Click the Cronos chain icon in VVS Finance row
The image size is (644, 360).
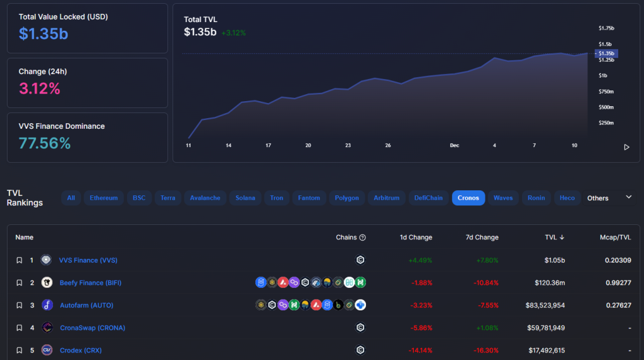point(360,260)
